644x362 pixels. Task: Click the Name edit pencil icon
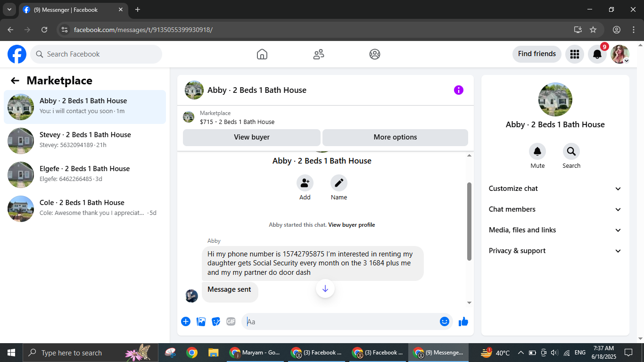pyautogui.click(x=339, y=183)
